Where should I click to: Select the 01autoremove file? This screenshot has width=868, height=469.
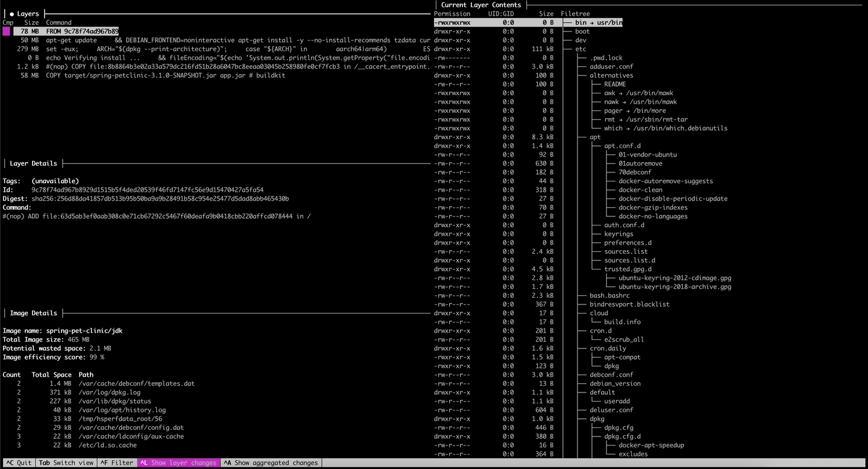640,163
